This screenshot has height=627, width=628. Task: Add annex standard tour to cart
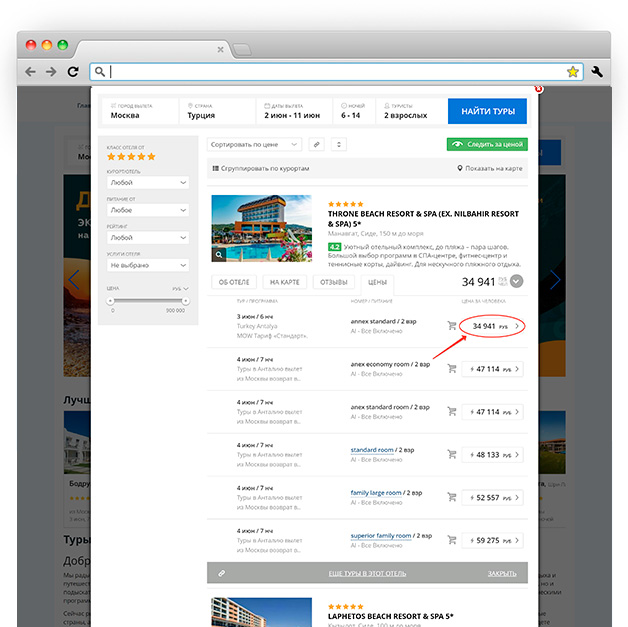click(452, 326)
